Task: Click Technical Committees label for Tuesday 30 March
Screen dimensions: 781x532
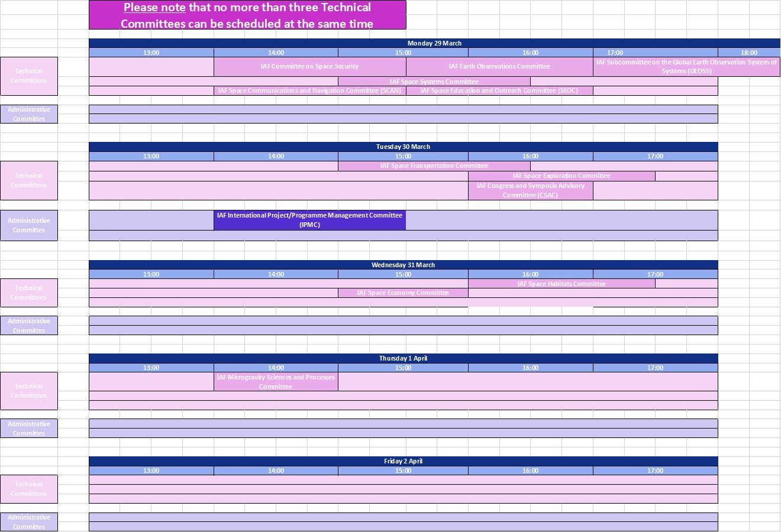Action: 29,180
